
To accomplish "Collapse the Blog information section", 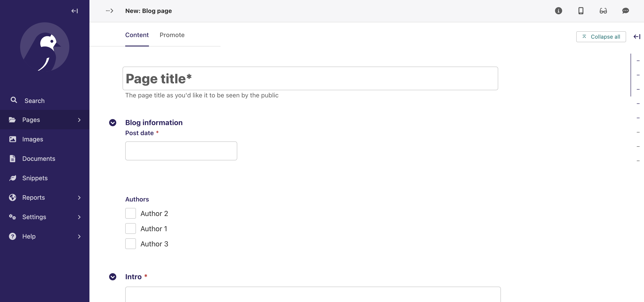I will [x=112, y=123].
